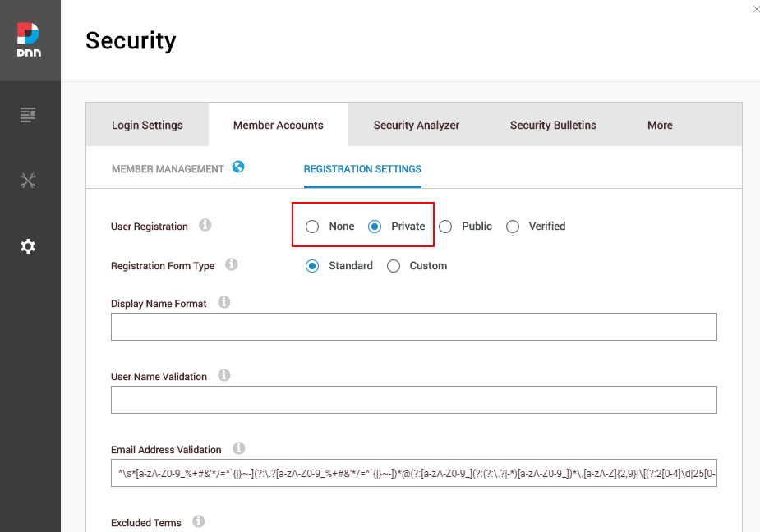Click the DNN logo in the sidebar
The height and width of the screenshot is (532, 760).
[29, 40]
